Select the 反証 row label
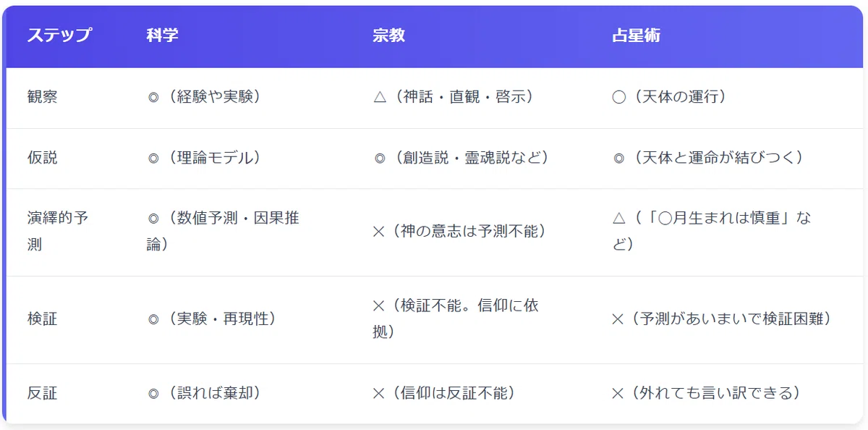The width and height of the screenshot is (868, 430). click(x=42, y=393)
